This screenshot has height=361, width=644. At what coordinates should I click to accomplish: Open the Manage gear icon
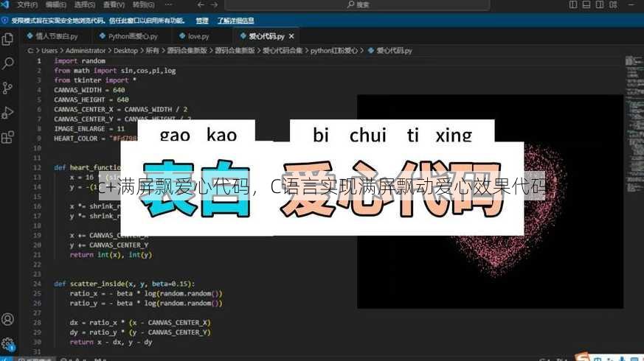(8, 344)
